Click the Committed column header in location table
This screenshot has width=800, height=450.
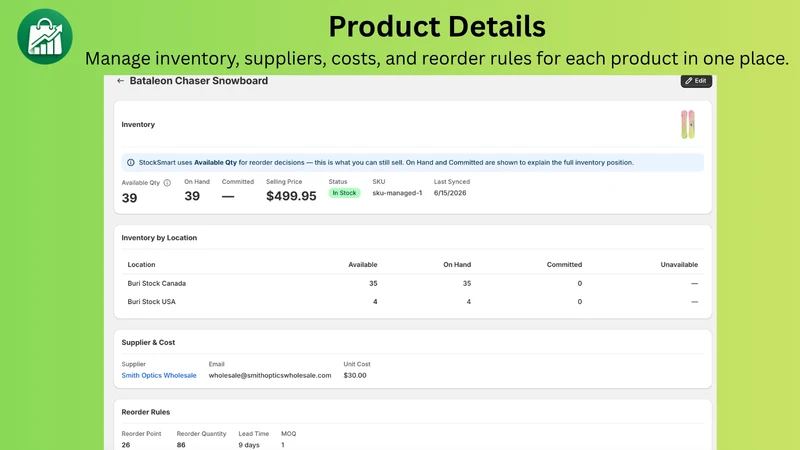(564, 265)
